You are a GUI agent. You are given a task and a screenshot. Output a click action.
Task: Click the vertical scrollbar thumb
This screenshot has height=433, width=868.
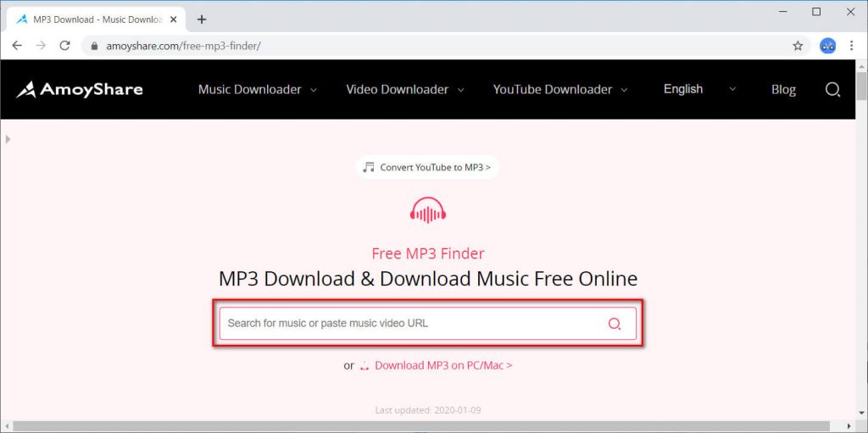(x=861, y=86)
